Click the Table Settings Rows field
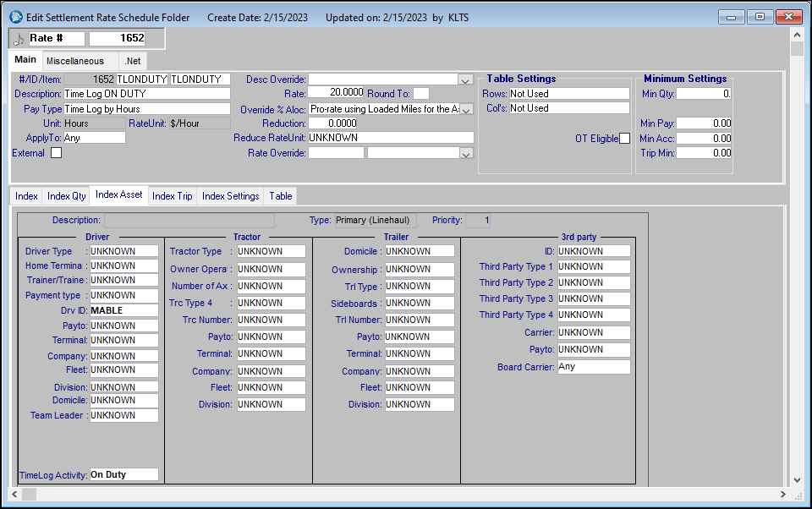The width and height of the screenshot is (812, 509). coord(569,94)
